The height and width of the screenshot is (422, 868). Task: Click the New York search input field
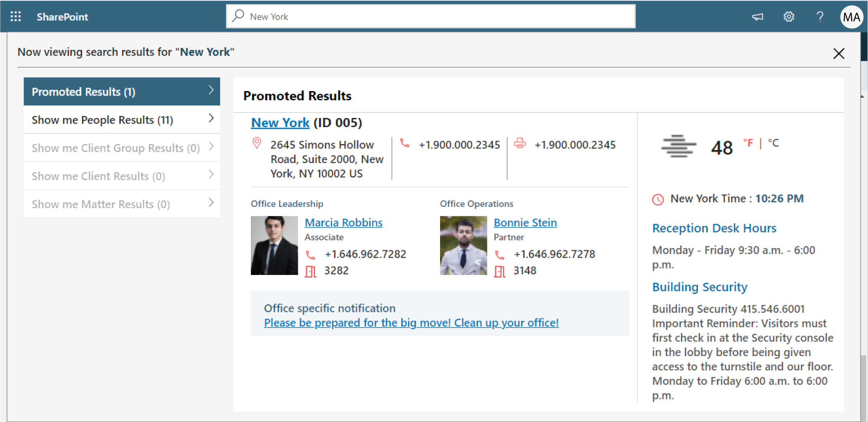431,16
